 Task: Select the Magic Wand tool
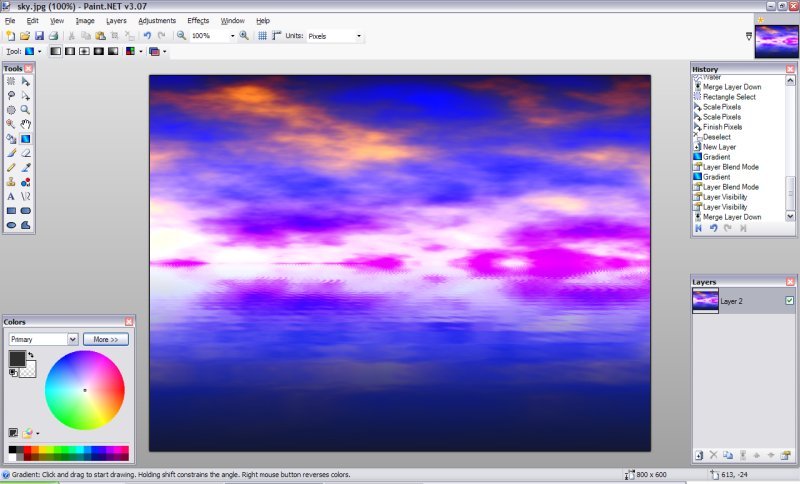[x=11, y=124]
